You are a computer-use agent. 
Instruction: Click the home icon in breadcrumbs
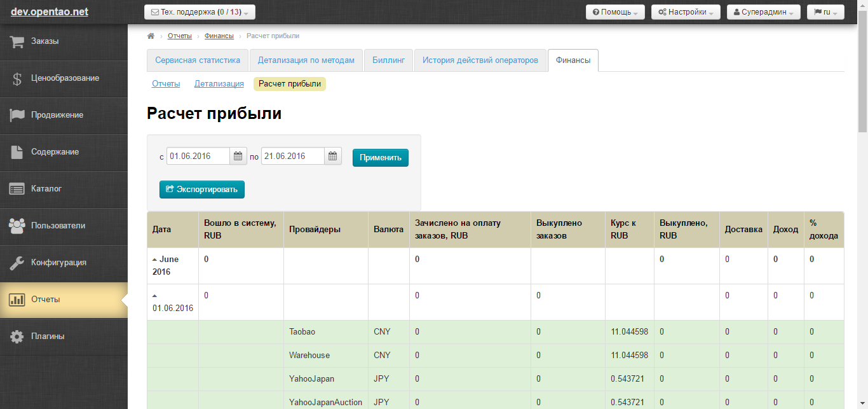[151, 36]
